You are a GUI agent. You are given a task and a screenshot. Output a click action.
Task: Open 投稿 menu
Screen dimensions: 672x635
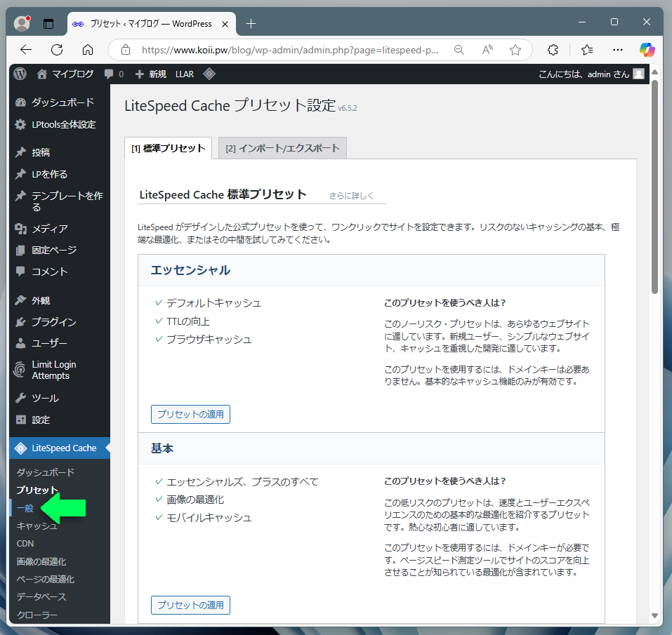(60, 152)
